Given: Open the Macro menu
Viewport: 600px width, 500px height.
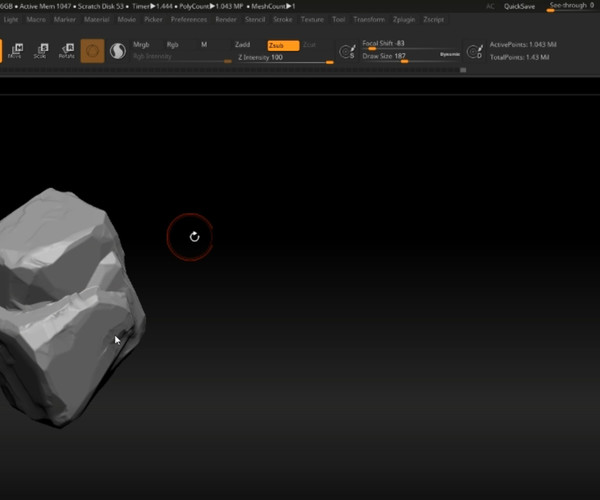Looking at the screenshot, I should (x=36, y=19).
